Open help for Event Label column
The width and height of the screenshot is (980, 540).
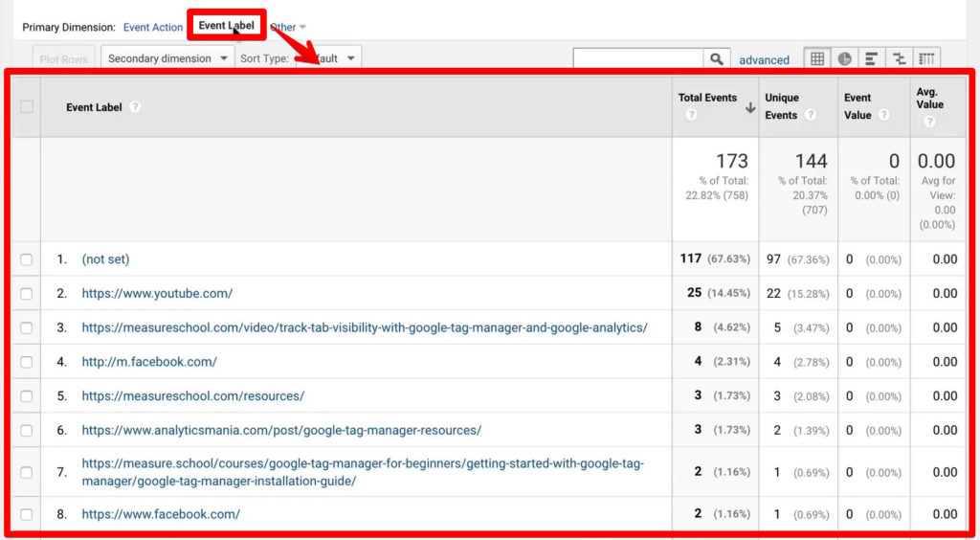coord(135,107)
